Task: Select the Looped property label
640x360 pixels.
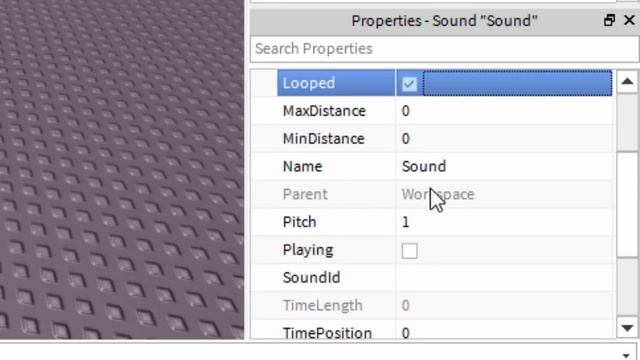Action: point(309,83)
